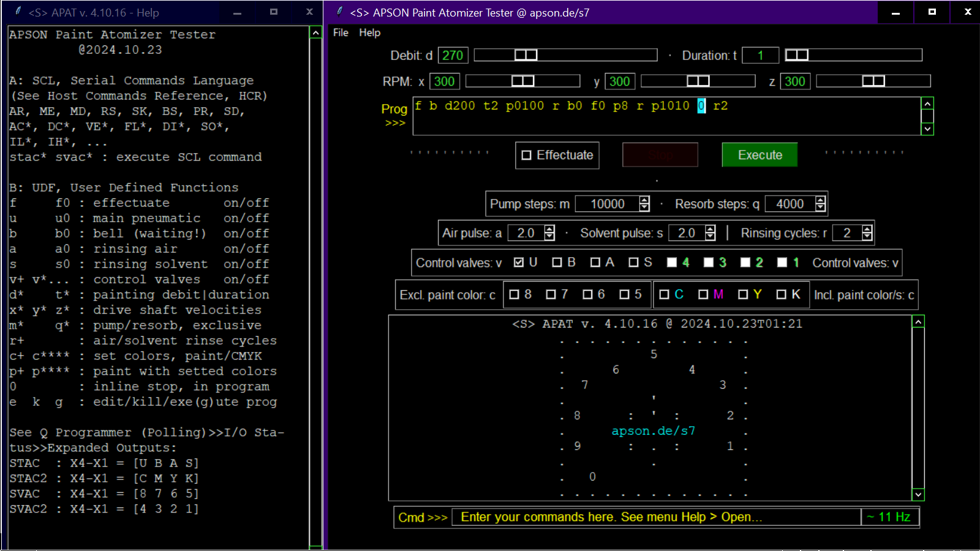Increase Pump steps m using the spinner

[x=644, y=200]
